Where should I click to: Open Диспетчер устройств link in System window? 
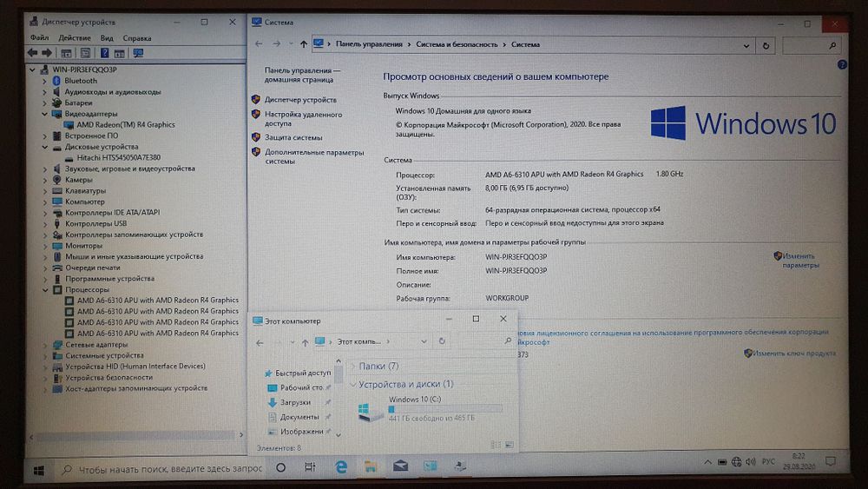[x=300, y=100]
